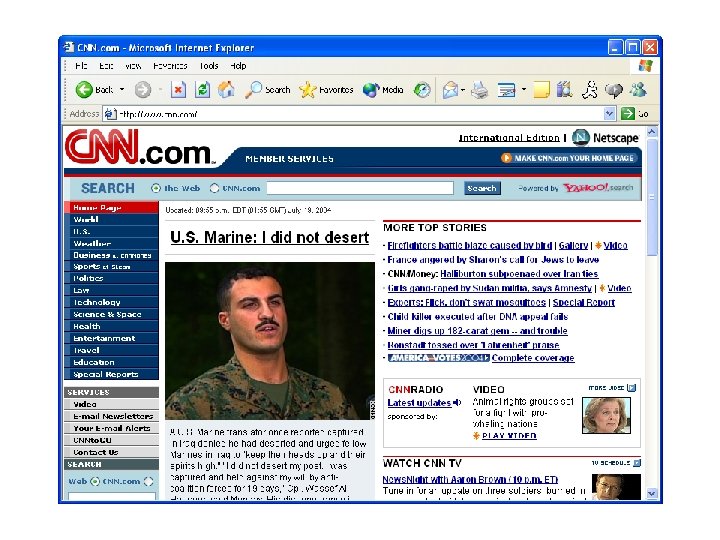
Task: Click the Forward arrow toolbar icon
Action: click(143, 90)
